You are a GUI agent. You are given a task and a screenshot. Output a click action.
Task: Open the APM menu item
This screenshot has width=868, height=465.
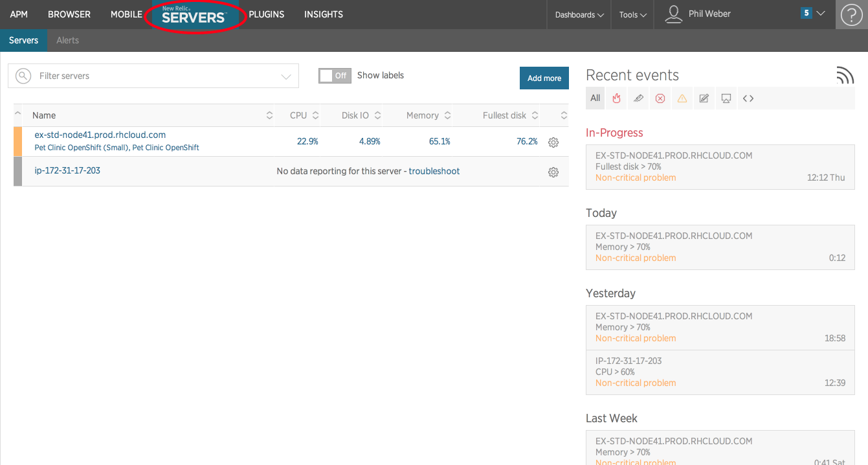(x=19, y=14)
